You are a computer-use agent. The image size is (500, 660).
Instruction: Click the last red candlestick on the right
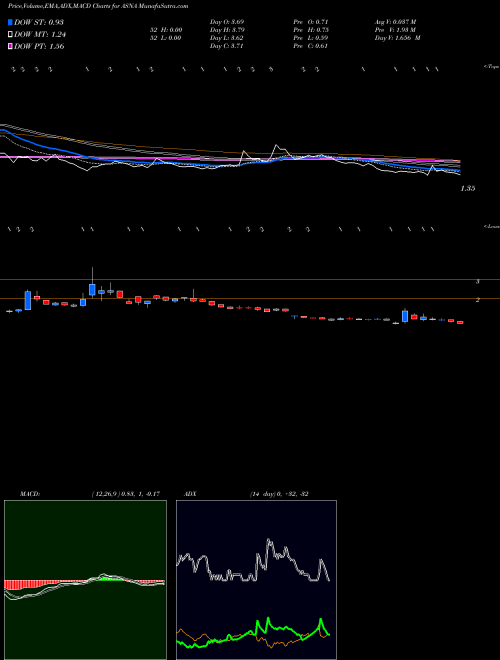coord(460,322)
